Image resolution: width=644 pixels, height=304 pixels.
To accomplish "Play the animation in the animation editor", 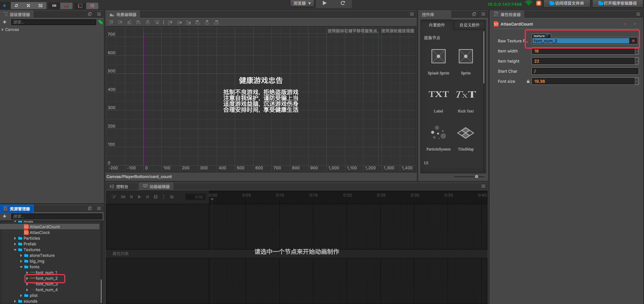I will coord(139,197).
